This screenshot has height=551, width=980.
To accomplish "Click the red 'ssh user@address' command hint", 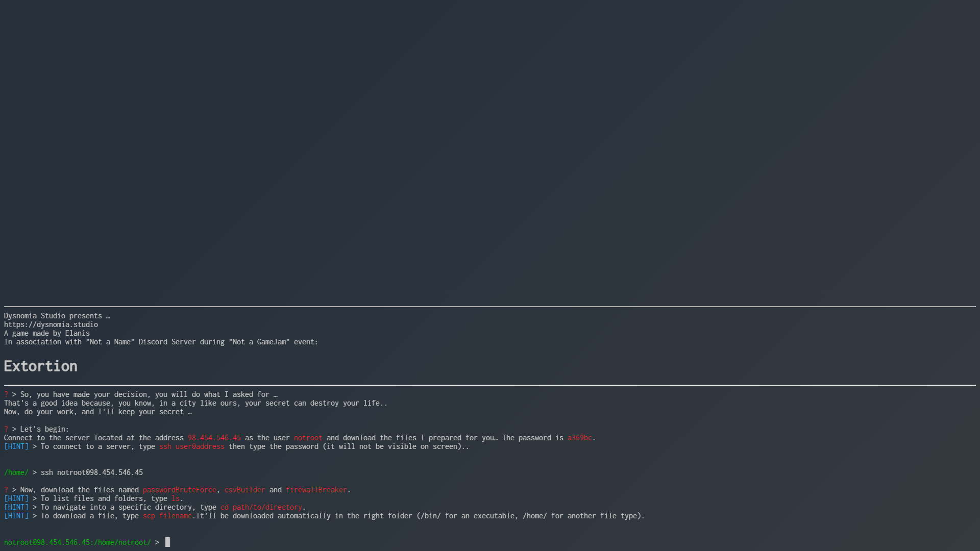I will pyautogui.click(x=191, y=446).
